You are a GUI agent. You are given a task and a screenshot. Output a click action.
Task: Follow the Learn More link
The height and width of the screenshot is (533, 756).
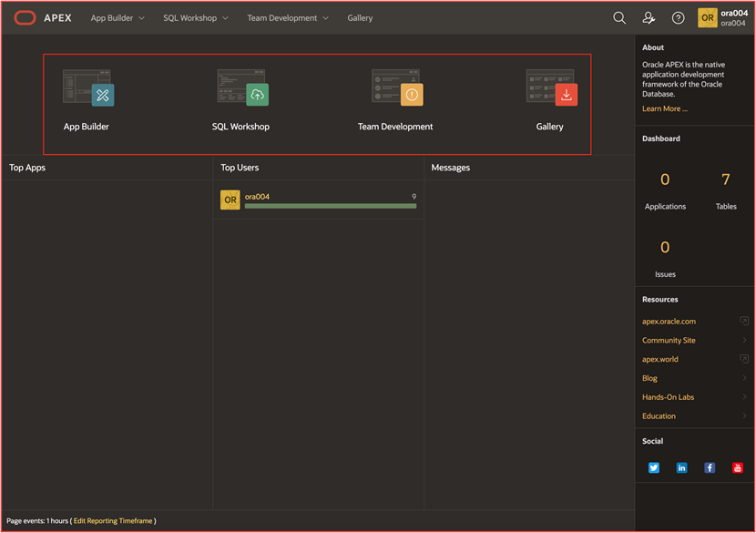664,108
